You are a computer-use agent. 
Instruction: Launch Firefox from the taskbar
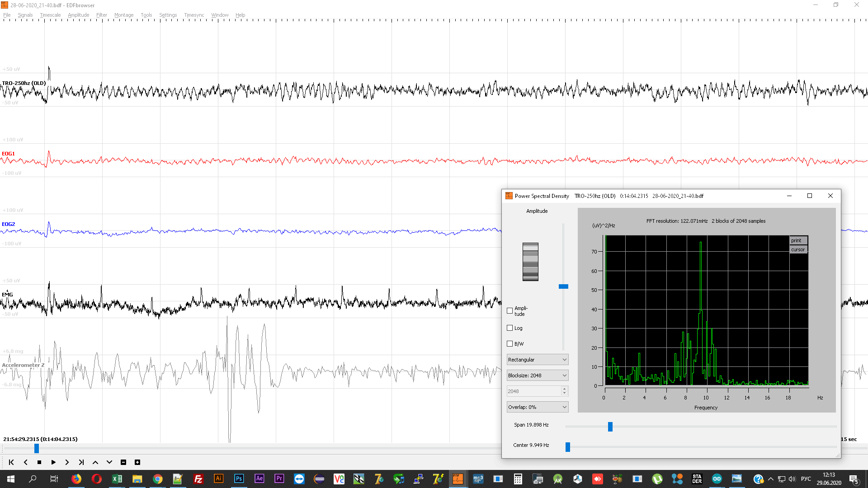coord(76,479)
